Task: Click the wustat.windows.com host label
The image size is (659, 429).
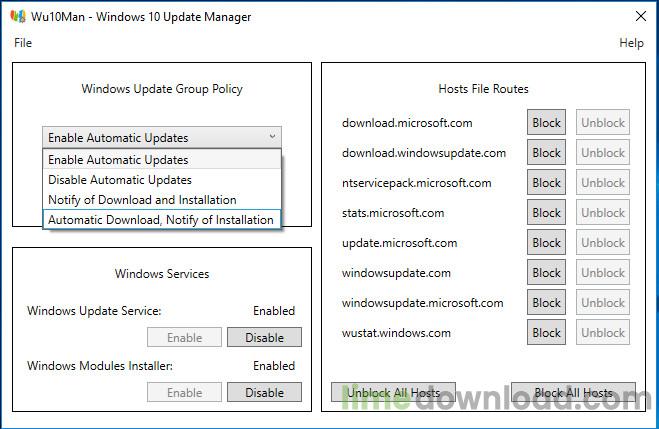Action: (396, 333)
